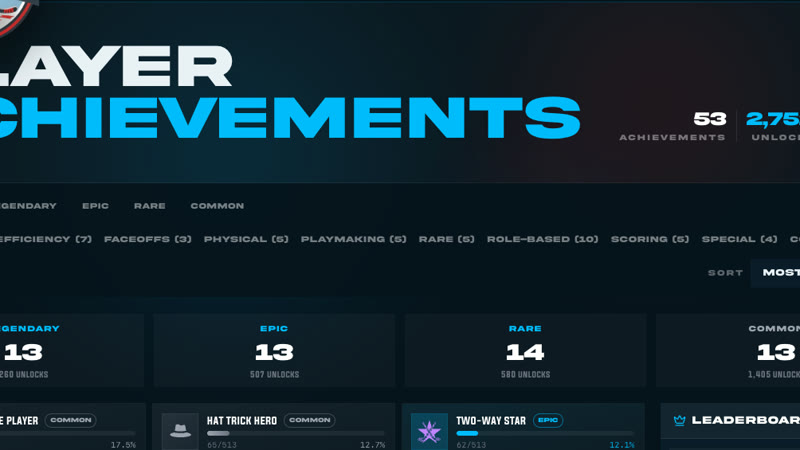Click the Epic badge on Two-Way Star
This screenshot has width=800, height=450.
(548, 420)
